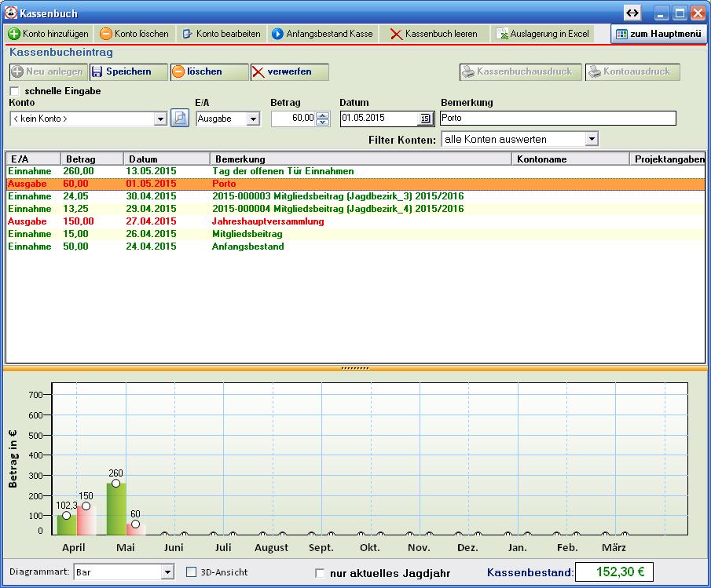This screenshot has width=711, height=588.
Task: Save the entry with Speichern
Action: pos(129,71)
